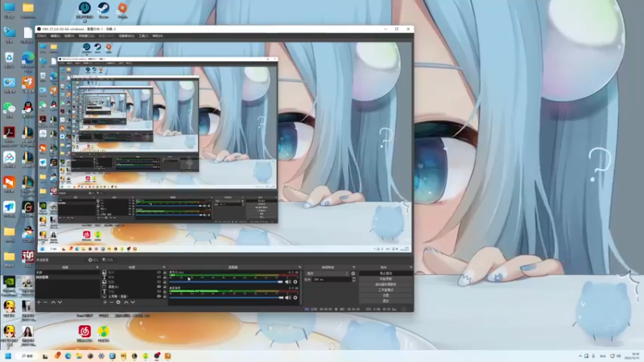Open the Mic/Aux mixer track settings gear

click(x=295, y=282)
